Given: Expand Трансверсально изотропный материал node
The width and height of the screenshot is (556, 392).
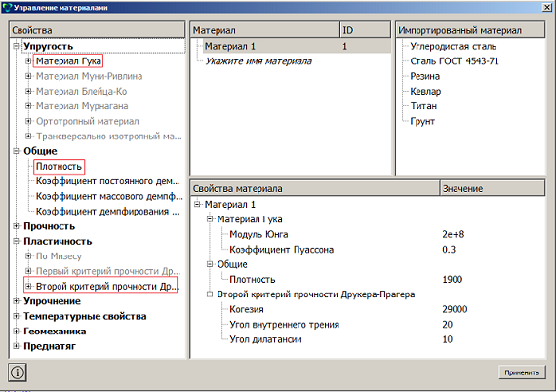Looking at the screenshot, I should coord(28,137).
